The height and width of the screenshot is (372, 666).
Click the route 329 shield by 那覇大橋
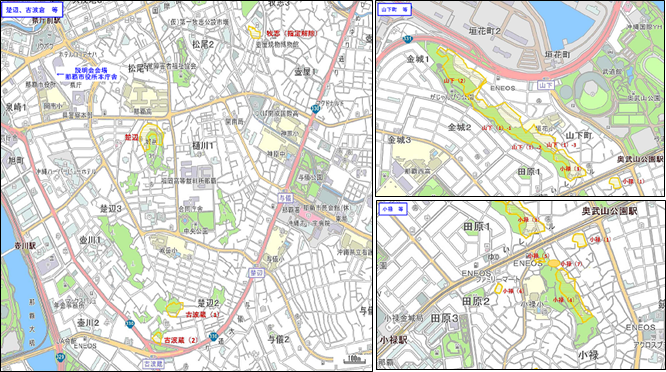pos(60,357)
